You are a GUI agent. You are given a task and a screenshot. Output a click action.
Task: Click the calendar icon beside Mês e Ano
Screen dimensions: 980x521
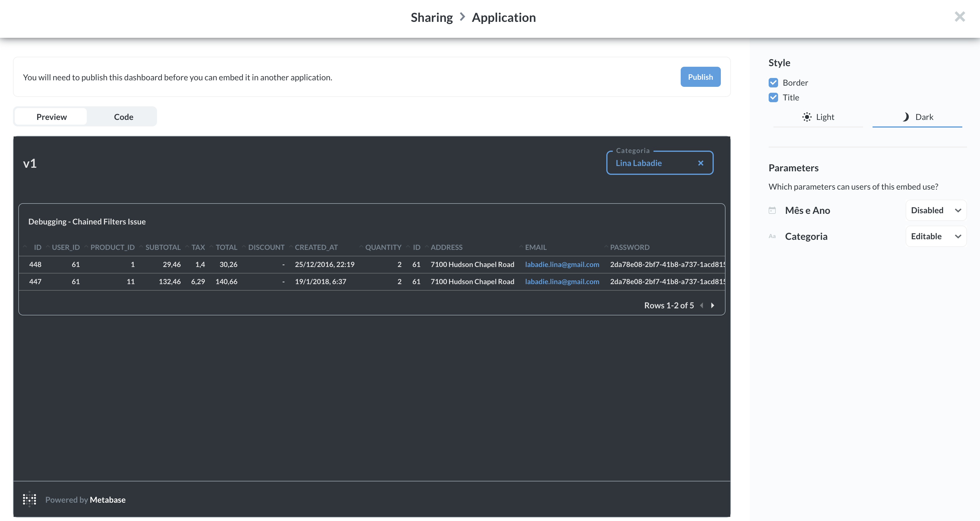(772, 210)
